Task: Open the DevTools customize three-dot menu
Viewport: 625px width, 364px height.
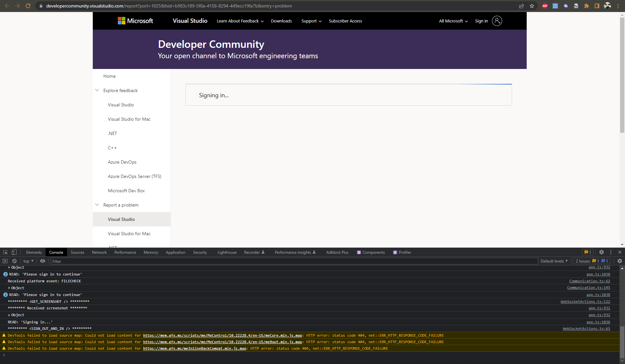Action: 611,252
